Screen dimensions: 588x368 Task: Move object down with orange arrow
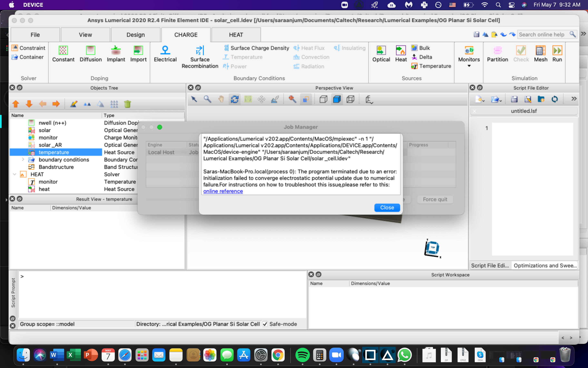tap(29, 104)
